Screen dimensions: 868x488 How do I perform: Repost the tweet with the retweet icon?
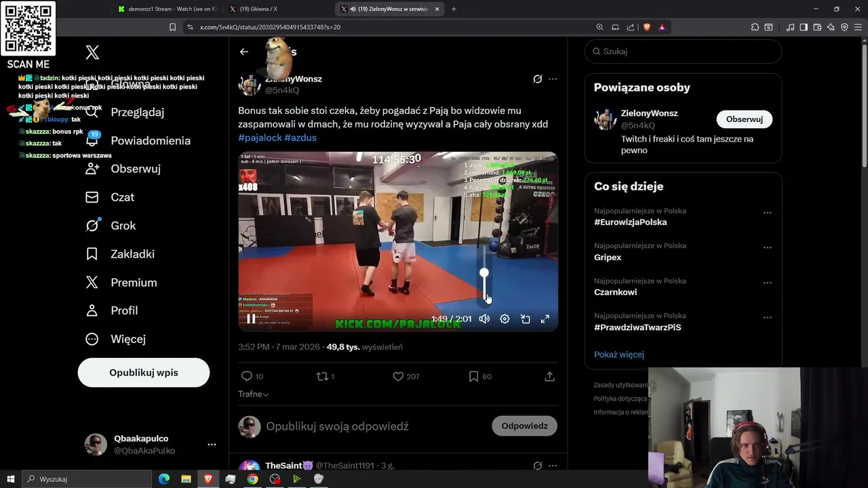coord(323,376)
